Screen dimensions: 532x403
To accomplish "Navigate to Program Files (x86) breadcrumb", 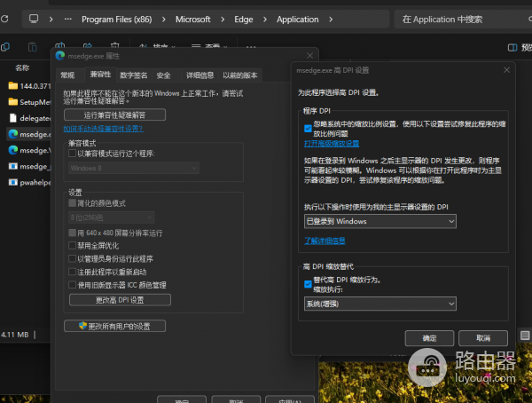I will click(x=117, y=20).
